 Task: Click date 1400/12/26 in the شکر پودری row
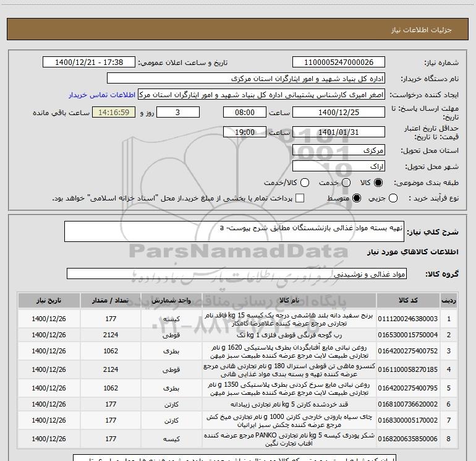(49, 439)
